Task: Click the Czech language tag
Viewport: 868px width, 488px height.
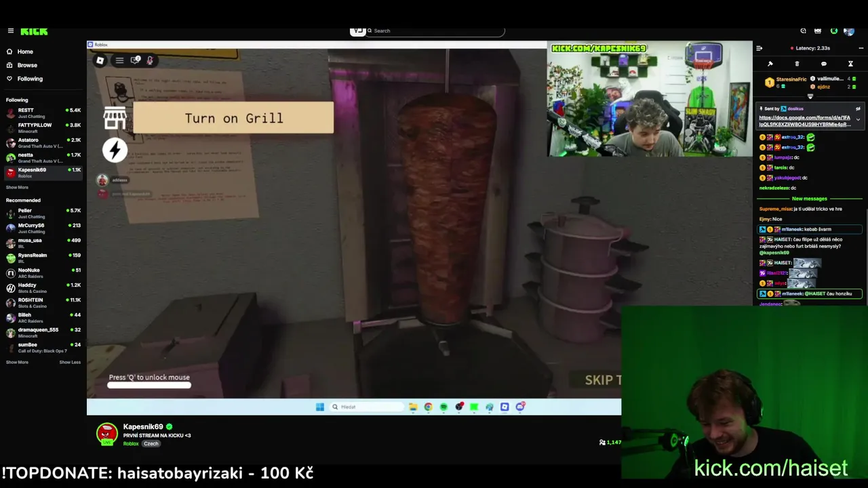Action: pos(151,444)
